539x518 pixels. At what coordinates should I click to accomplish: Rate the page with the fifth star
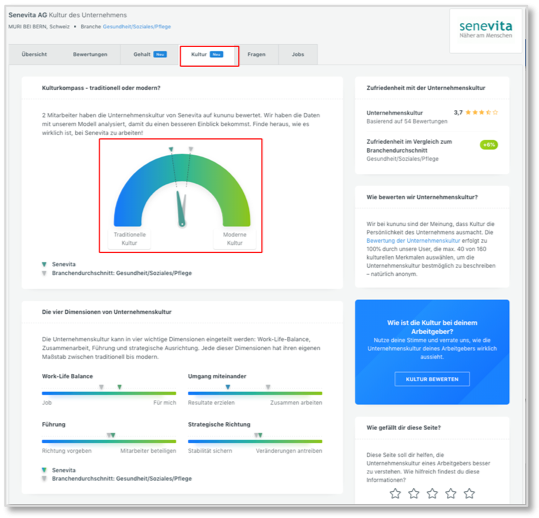pyautogui.click(x=469, y=494)
